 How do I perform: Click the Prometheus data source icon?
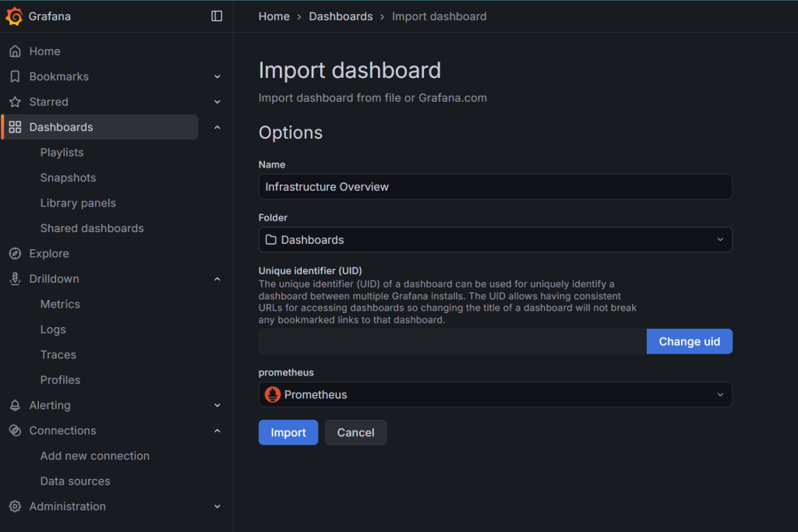pos(272,394)
